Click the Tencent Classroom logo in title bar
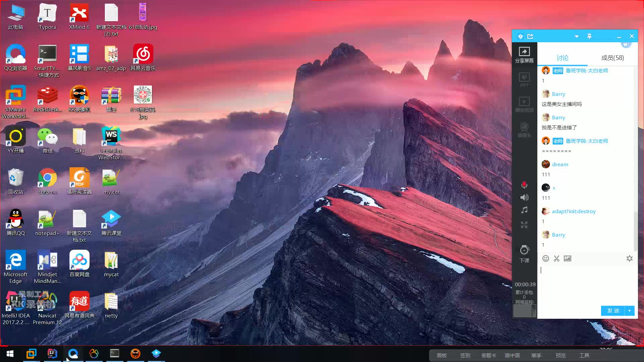 coord(520,36)
